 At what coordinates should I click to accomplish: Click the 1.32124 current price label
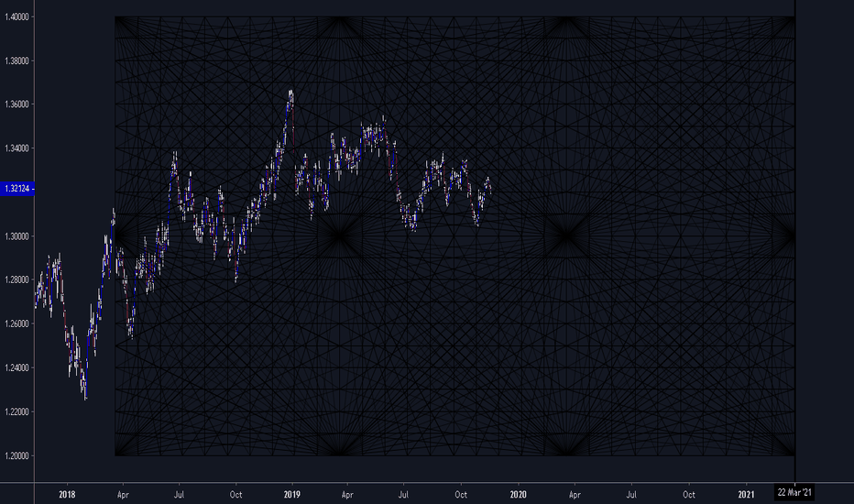16,189
